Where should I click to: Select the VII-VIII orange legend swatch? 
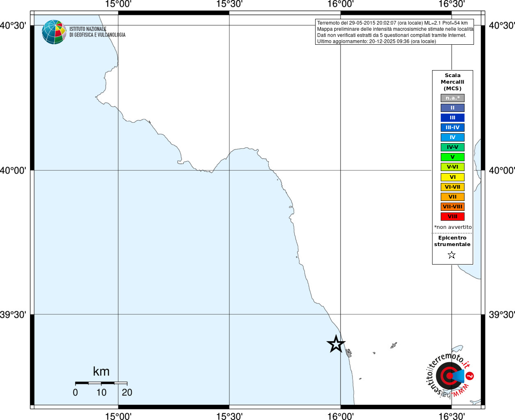453,207
